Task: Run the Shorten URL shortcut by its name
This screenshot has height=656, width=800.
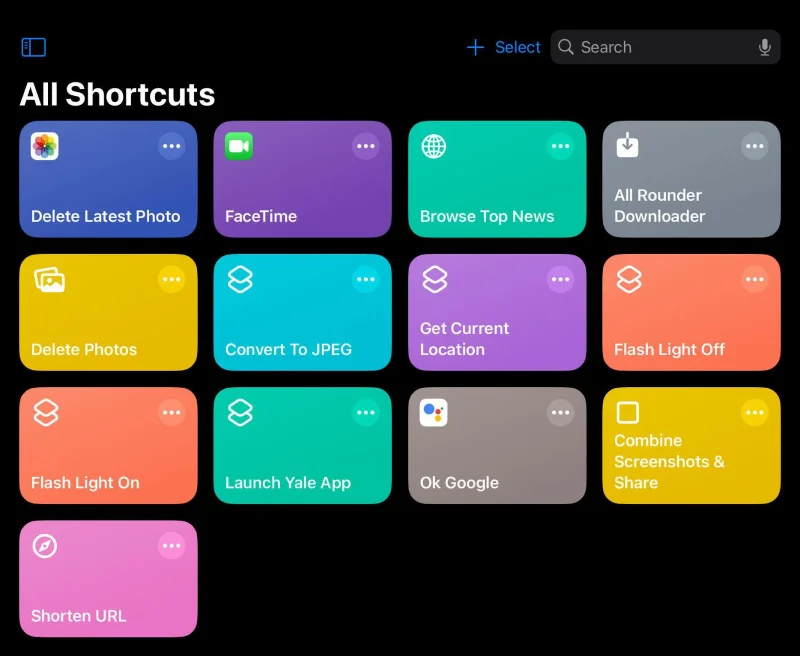Action: 79,616
